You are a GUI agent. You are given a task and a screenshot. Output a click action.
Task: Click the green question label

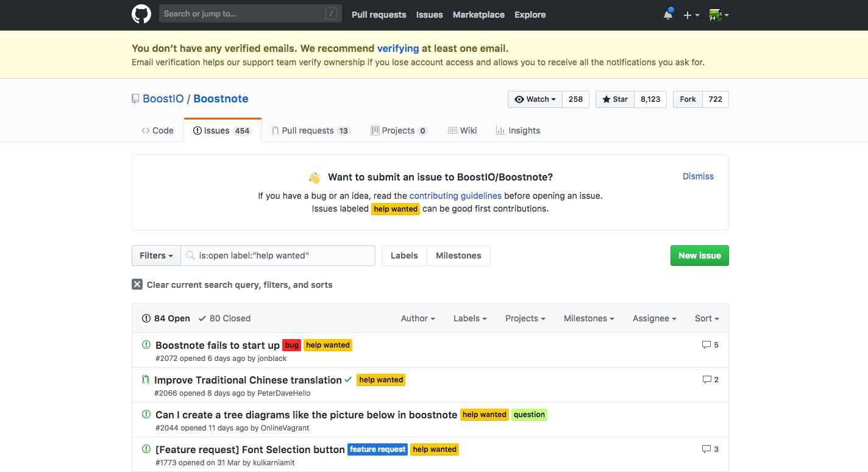[529, 415]
